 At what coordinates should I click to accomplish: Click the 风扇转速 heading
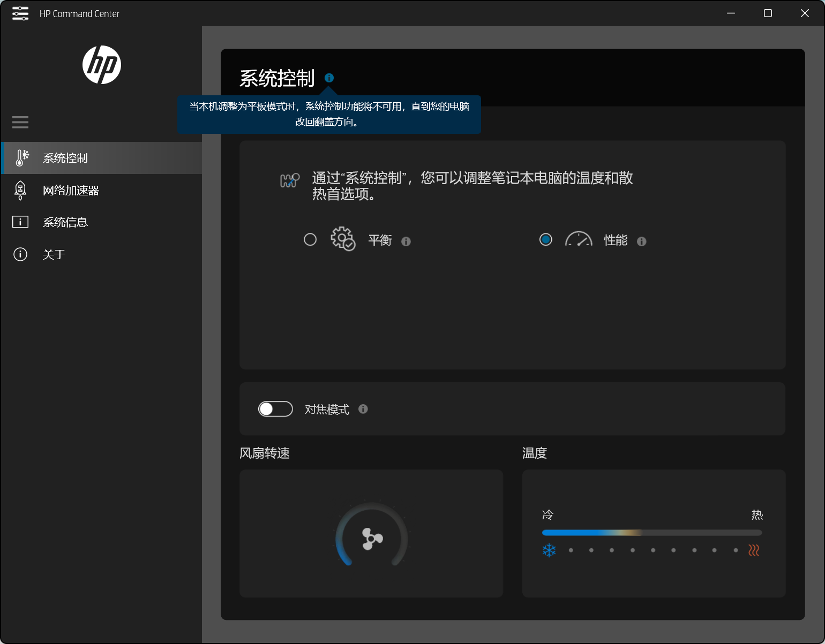[x=265, y=453]
